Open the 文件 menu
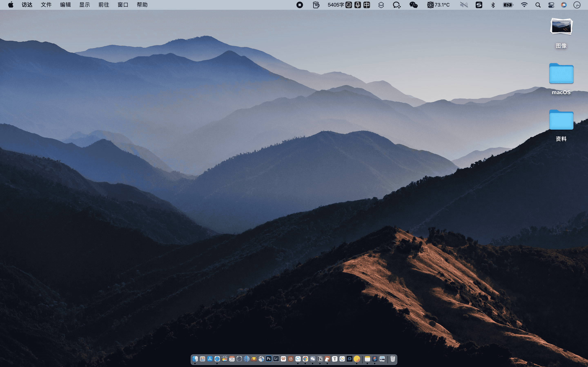The height and width of the screenshot is (367, 588). [46, 5]
